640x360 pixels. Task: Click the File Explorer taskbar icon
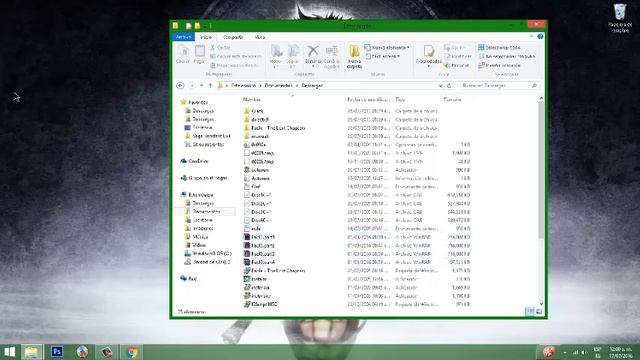[31, 352]
